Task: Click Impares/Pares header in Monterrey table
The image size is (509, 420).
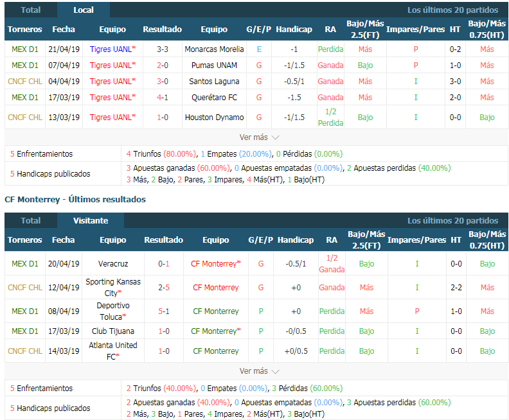Action: tap(417, 240)
